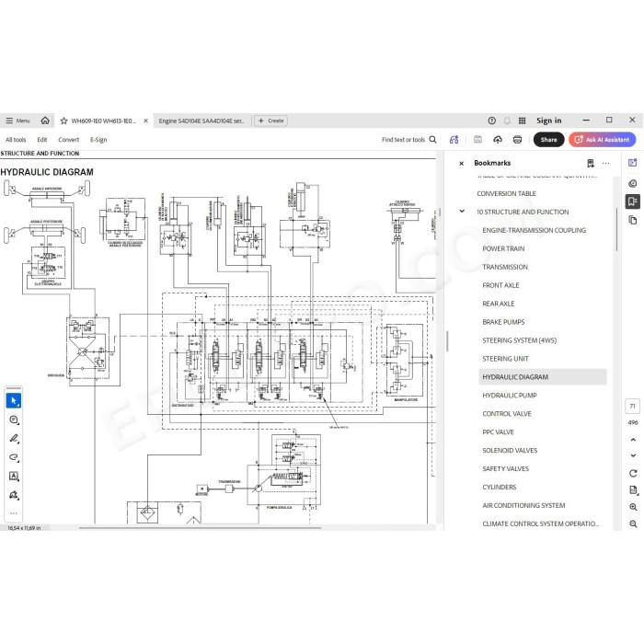Click the add bookmark icon
The height and width of the screenshot is (644, 644).
591,164
